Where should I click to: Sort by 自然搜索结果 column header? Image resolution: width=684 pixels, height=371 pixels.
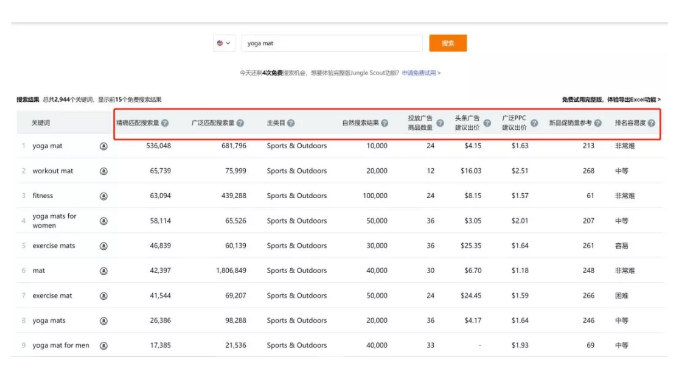360,123
